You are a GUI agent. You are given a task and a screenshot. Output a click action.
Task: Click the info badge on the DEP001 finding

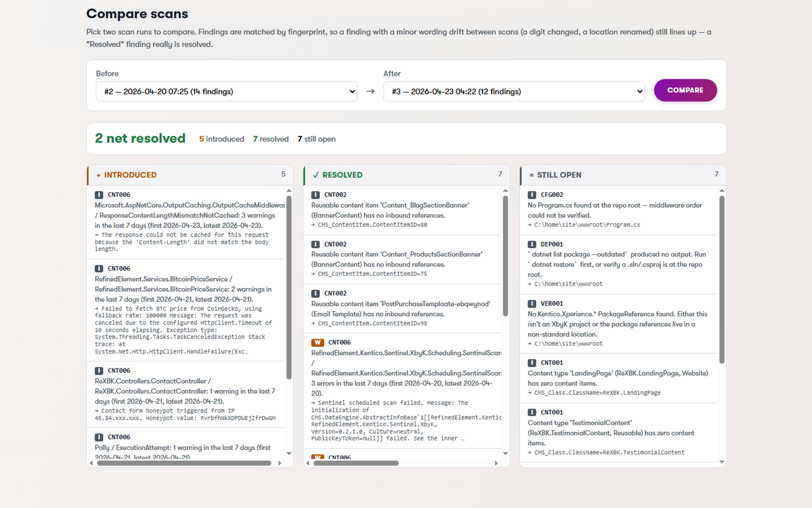[532, 244]
